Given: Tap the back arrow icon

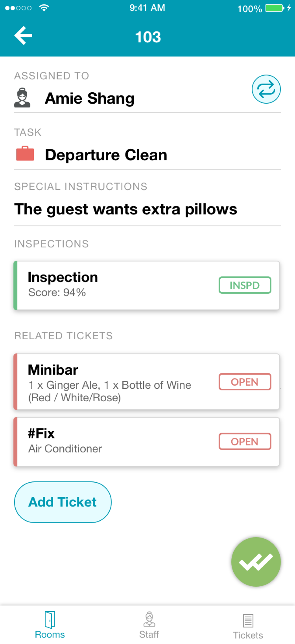Looking at the screenshot, I should (x=23, y=36).
